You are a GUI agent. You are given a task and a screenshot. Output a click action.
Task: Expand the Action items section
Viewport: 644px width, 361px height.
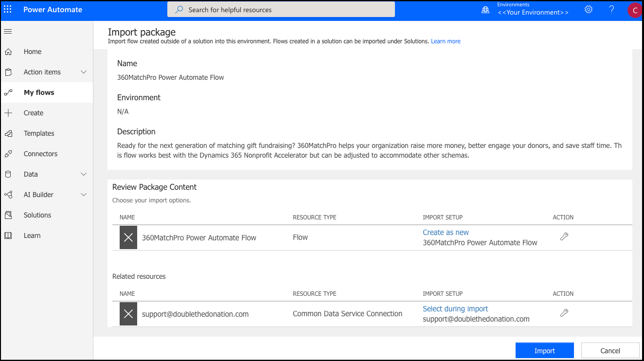pos(83,72)
